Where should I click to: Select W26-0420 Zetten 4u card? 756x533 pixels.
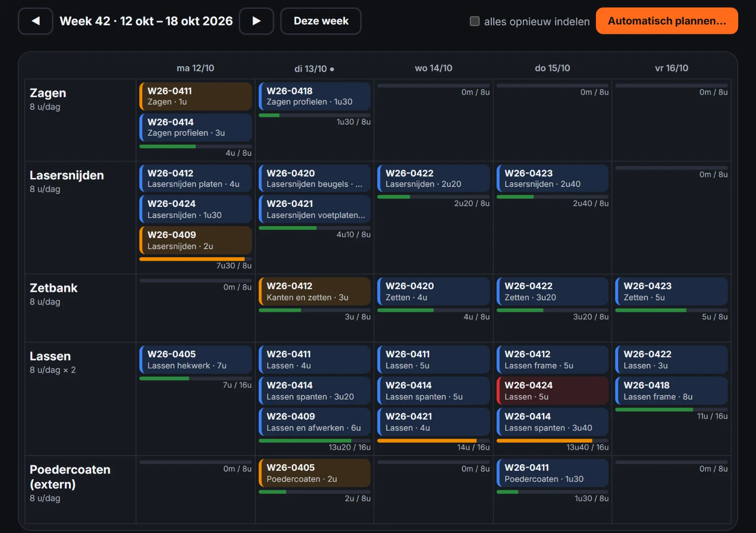[434, 291]
